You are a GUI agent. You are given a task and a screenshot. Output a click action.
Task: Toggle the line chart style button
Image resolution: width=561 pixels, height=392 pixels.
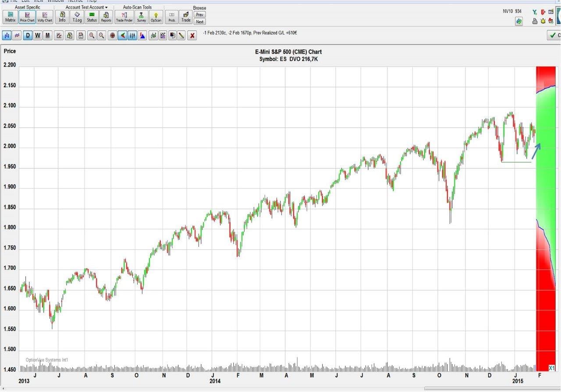coord(17,36)
